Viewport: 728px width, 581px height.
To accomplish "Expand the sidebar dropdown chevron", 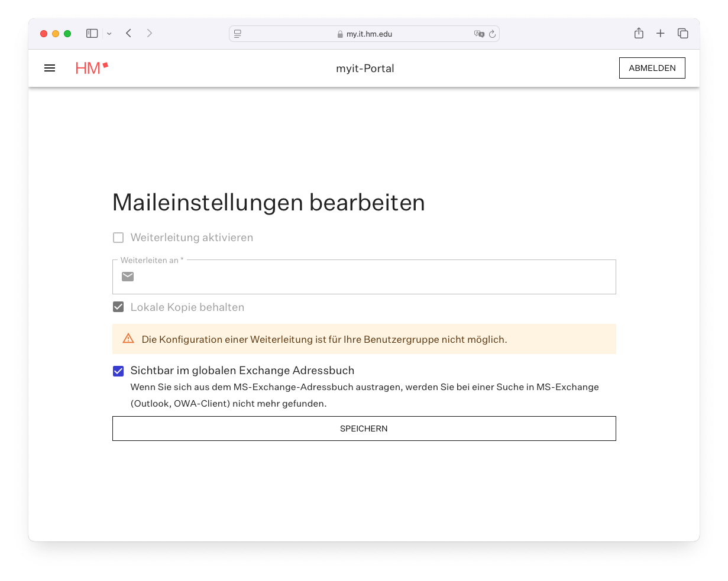I will coord(109,34).
